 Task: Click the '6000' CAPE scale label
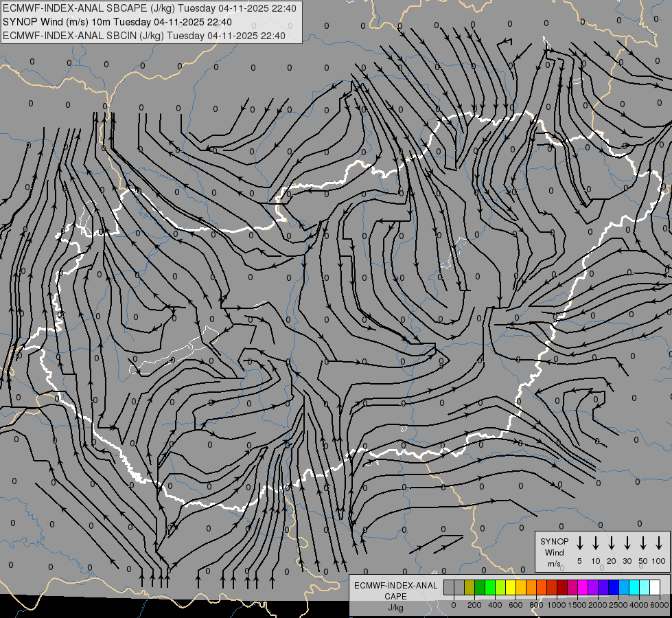click(660, 605)
